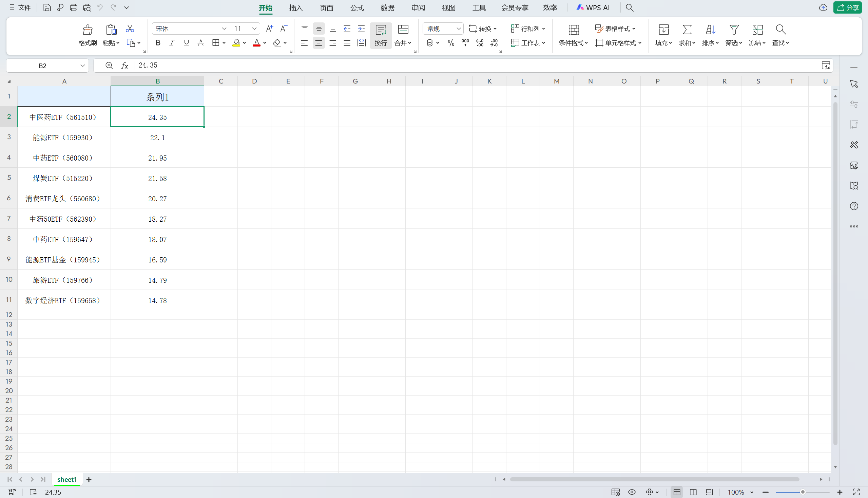868x498 pixels.
Task: Expand the font size dropdown
Action: coord(254,29)
